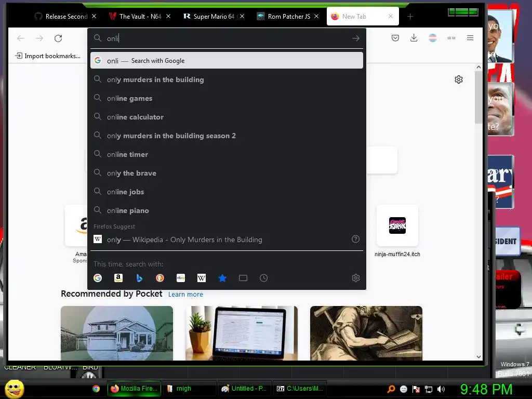The image size is (532, 399).
Task: Choose 'online jobs' suggestion
Action: click(227, 192)
